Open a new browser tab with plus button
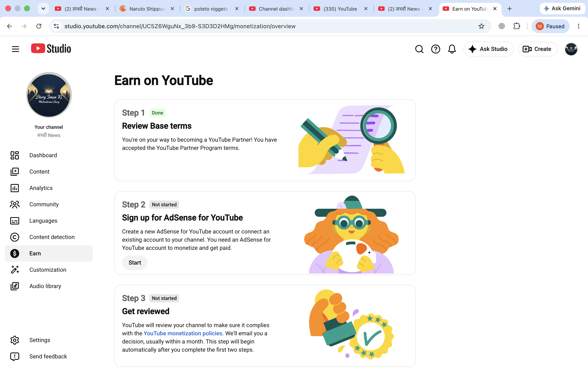Screen dimensions: 588x368 tap(510, 9)
